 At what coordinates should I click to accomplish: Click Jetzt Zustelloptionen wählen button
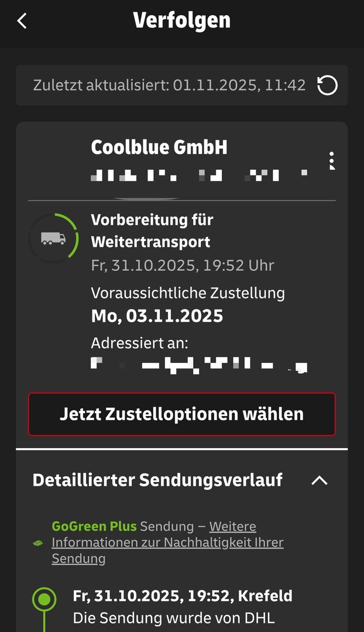(182, 414)
